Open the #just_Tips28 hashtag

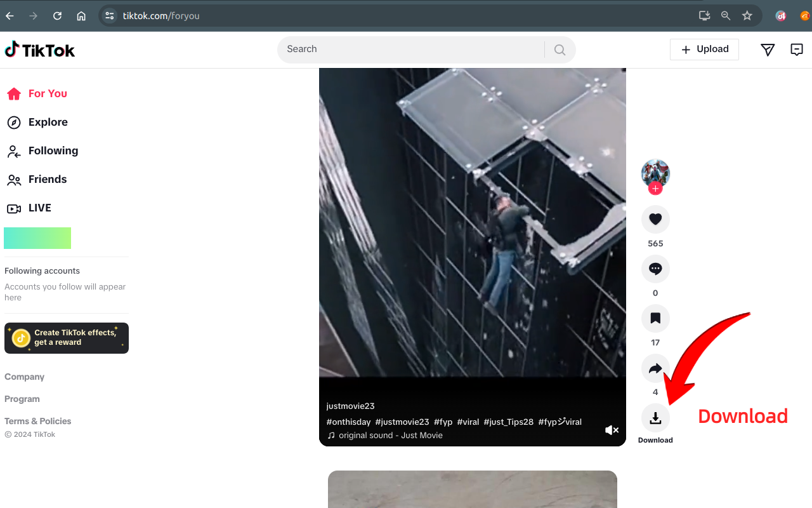[509, 422]
